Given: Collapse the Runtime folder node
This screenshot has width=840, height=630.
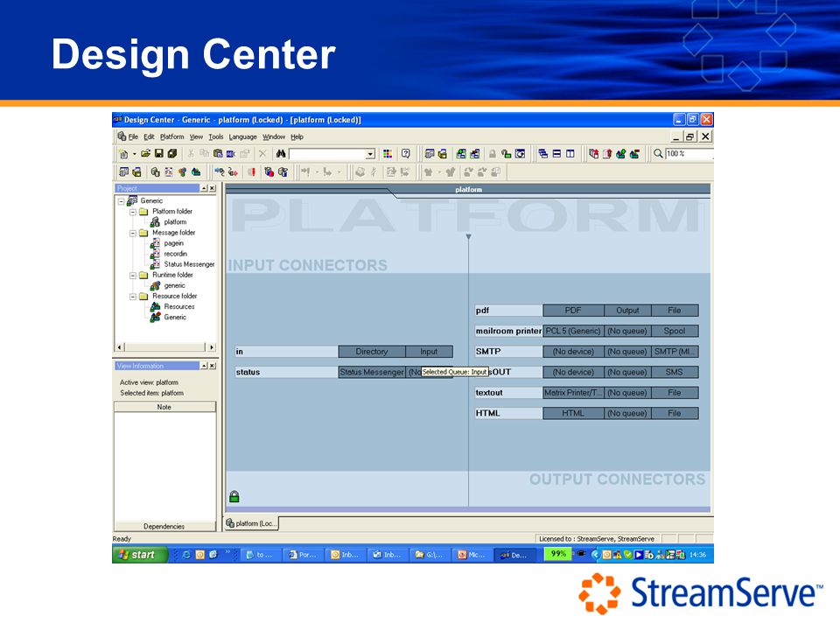Looking at the screenshot, I should click(x=133, y=276).
